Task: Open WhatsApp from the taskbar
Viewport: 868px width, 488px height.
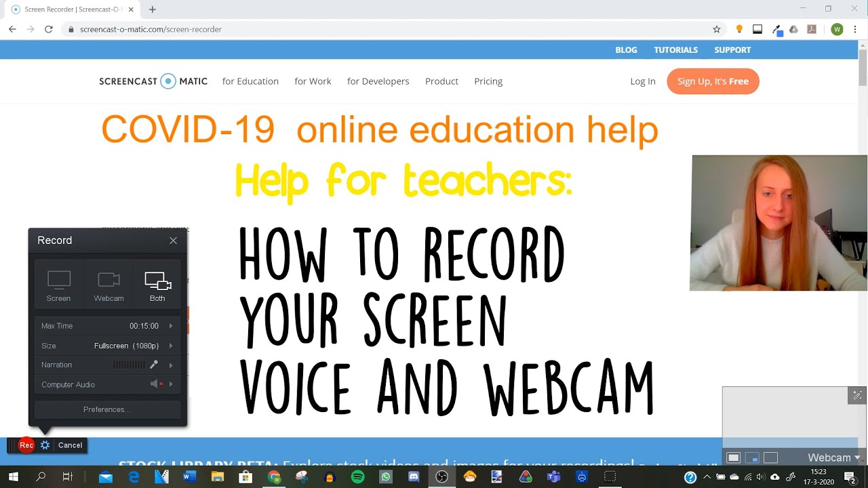Action: (386, 477)
